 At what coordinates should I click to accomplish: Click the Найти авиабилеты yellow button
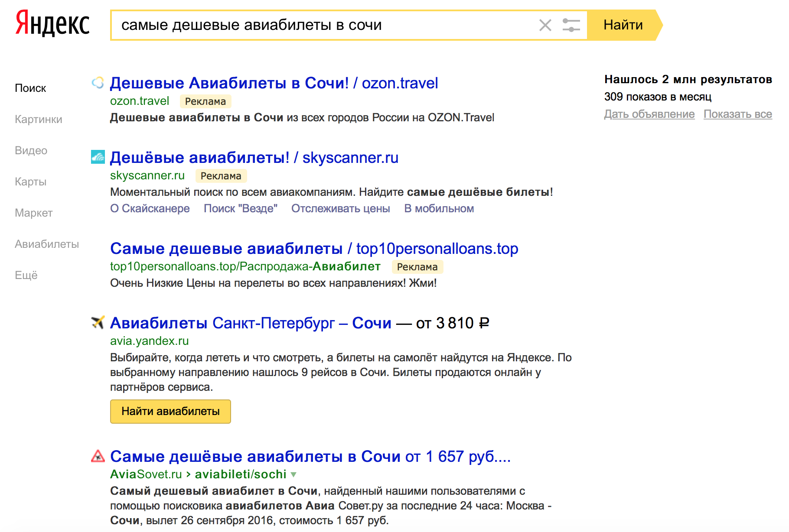click(x=170, y=411)
